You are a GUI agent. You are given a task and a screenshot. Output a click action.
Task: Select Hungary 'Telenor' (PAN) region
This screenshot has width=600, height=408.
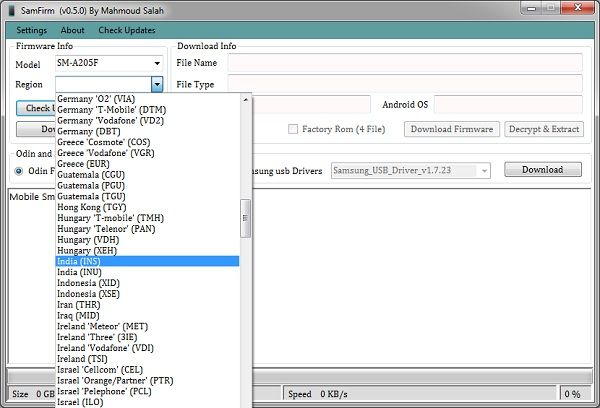(147, 229)
